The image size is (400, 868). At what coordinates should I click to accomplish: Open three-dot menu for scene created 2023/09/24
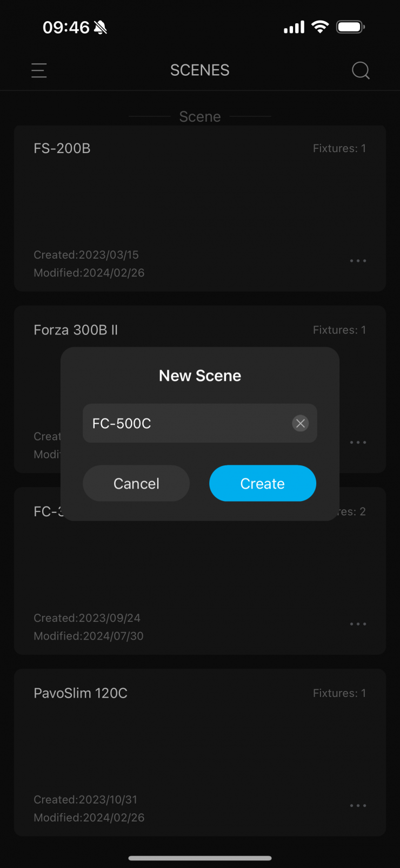[358, 624]
